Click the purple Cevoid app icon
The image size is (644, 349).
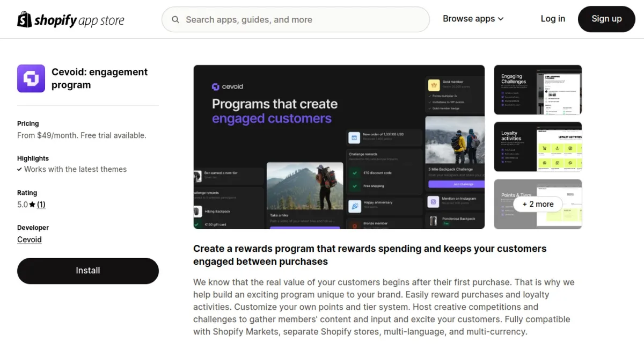click(31, 78)
